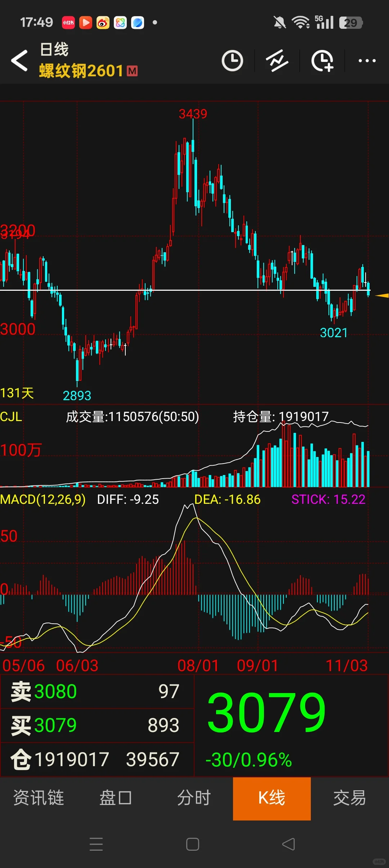Tap the battery indicator showing 29
389x868 pixels.
pyautogui.click(x=350, y=23)
